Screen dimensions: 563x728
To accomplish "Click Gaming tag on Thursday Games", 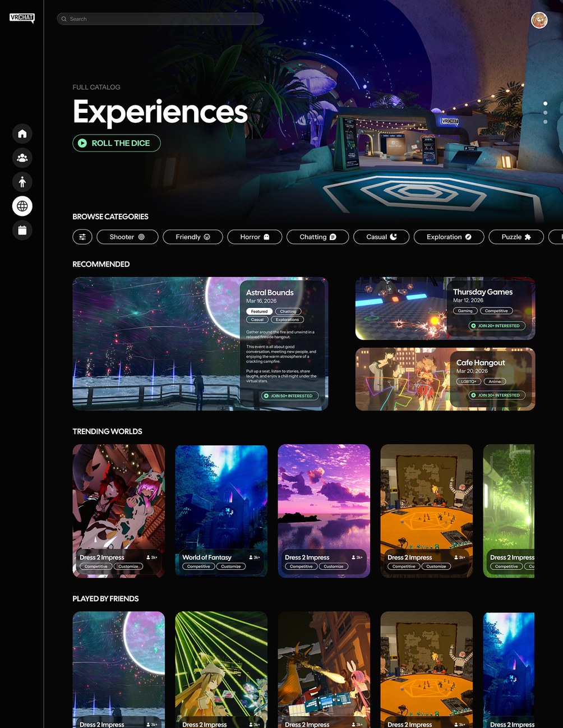I will (x=465, y=311).
